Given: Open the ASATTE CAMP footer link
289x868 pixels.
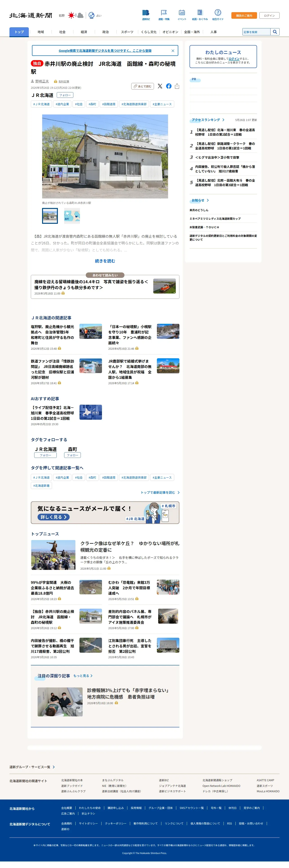Looking at the screenshot, I should click(x=265, y=780).
